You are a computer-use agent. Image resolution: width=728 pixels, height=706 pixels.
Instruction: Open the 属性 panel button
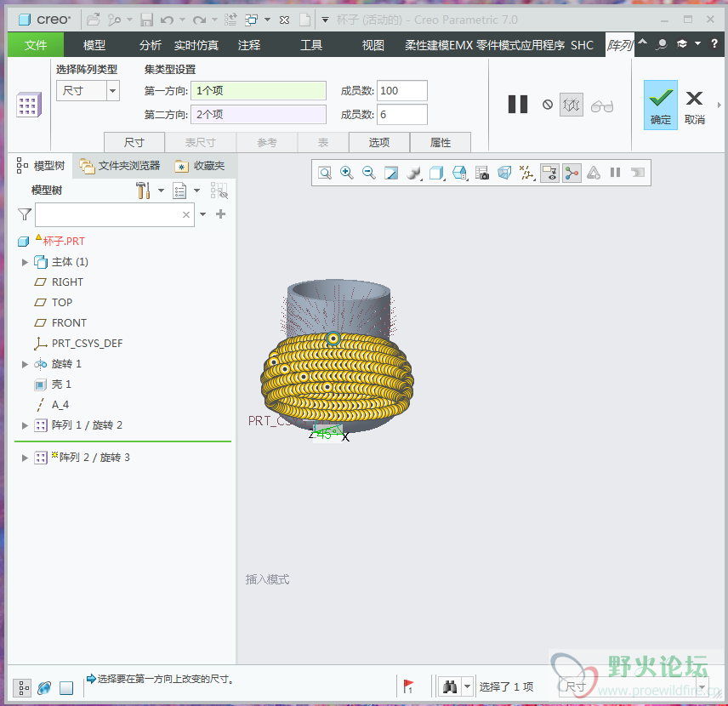(x=441, y=142)
